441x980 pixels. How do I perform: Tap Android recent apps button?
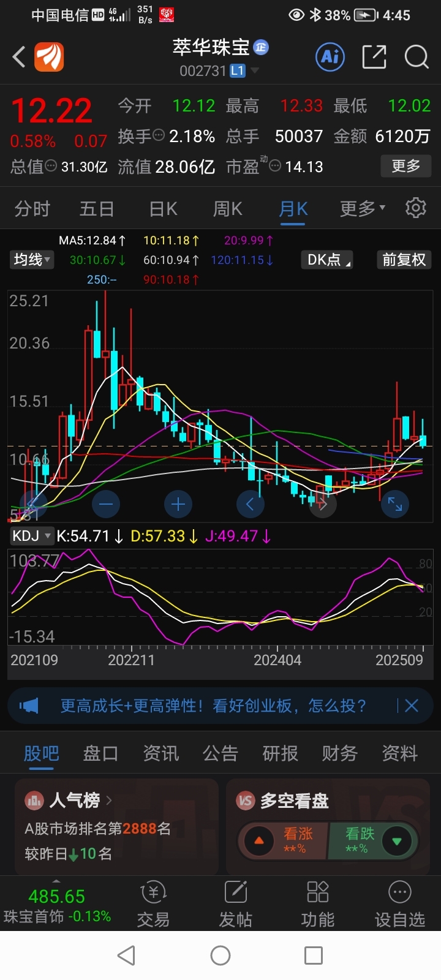pyautogui.click(x=314, y=956)
